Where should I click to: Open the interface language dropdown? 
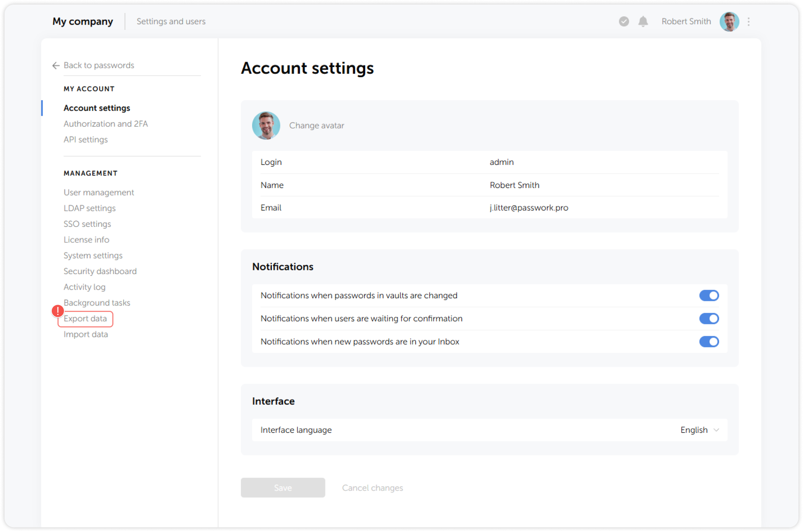699,430
